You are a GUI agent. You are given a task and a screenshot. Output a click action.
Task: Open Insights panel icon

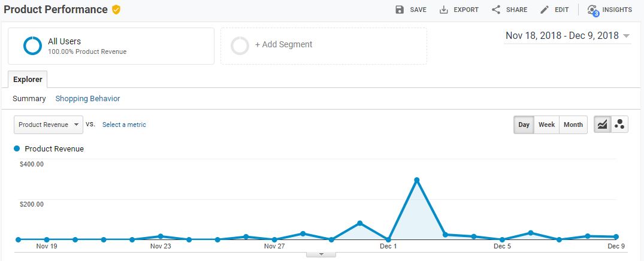(592, 10)
